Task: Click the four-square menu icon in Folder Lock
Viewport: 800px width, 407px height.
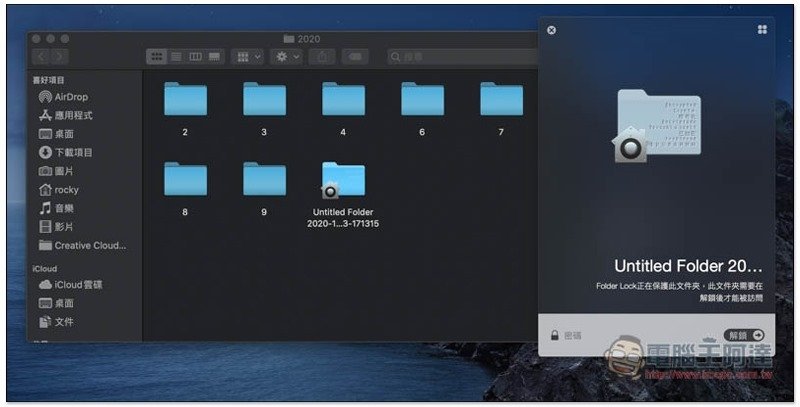Action: pos(763,30)
